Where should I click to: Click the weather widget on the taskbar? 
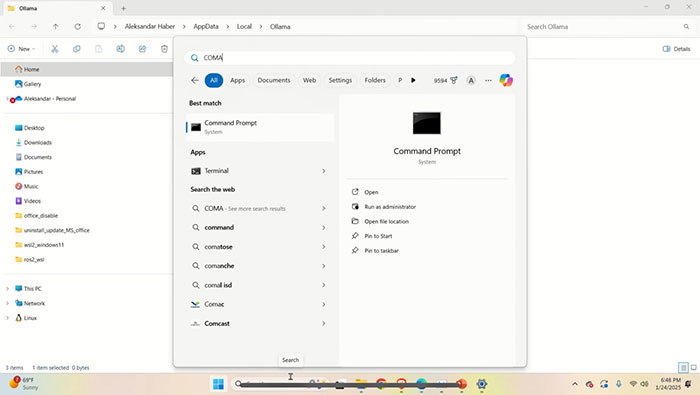23,383
